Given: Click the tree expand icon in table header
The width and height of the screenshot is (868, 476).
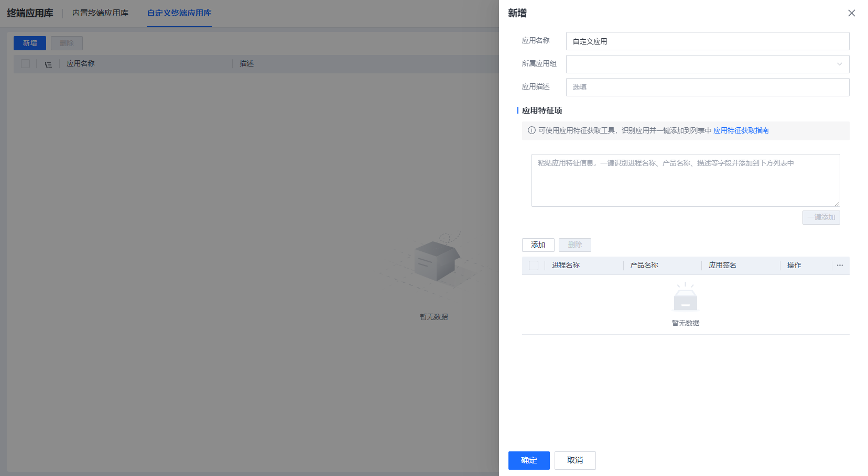Looking at the screenshot, I should coord(48,64).
